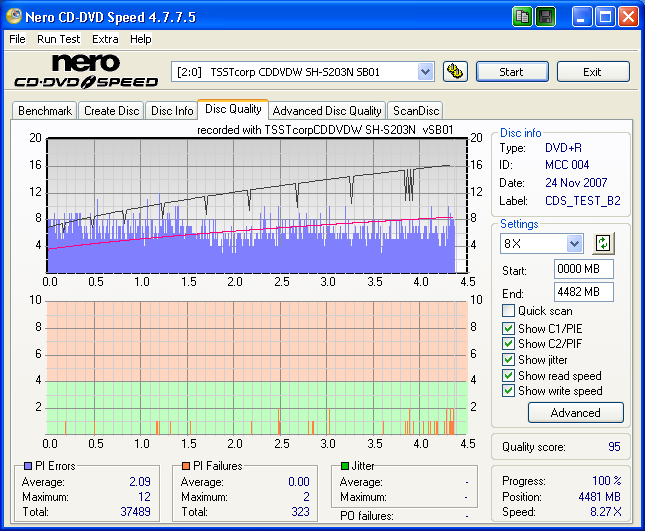Switch to the Create Disc tab
This screenshot has height=531, width=645.
click(x=111, y=111)
